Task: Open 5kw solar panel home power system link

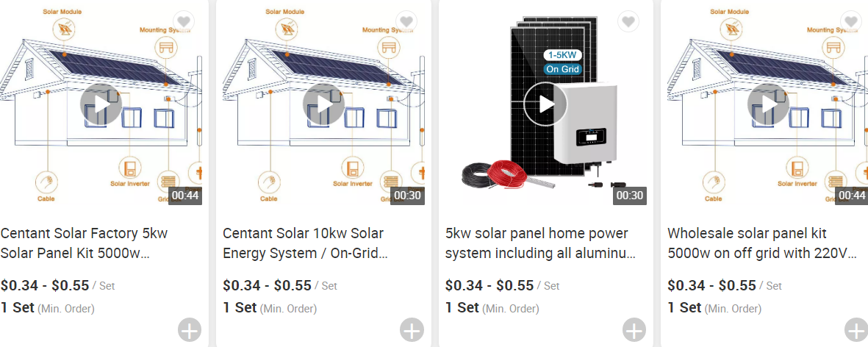Action: [x=540, y=243]
